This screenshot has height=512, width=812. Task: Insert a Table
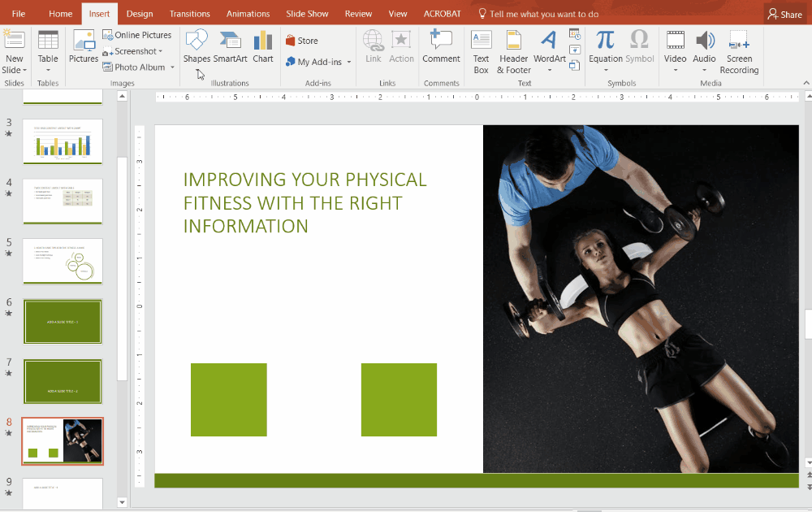[x=47, y=49]
